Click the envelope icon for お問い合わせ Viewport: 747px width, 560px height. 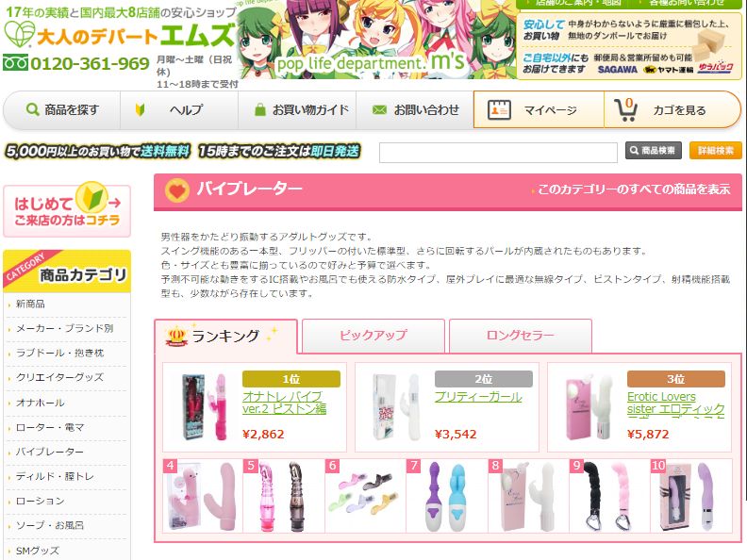pyautogui.click(x=379, y=110)
